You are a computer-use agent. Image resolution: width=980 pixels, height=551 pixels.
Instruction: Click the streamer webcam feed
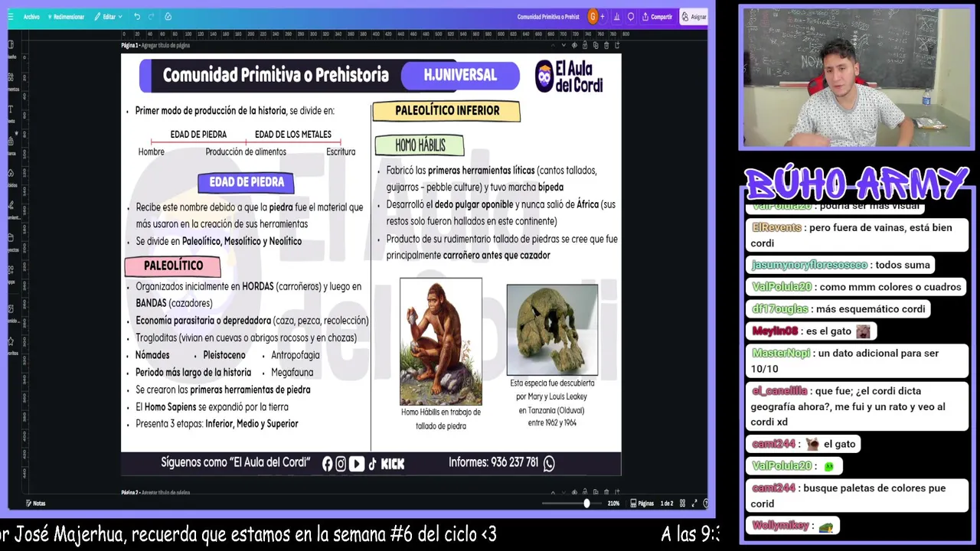click(x=856, y=77)
